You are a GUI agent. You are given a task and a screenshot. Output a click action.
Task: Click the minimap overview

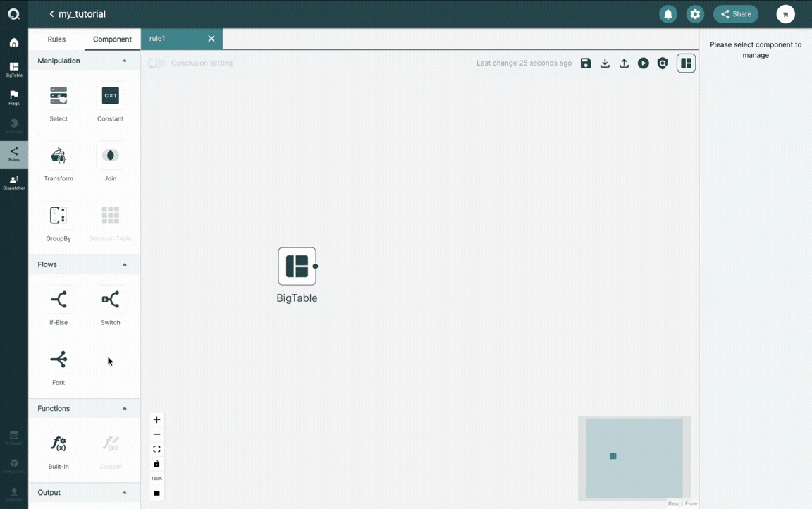coord(634,458)
